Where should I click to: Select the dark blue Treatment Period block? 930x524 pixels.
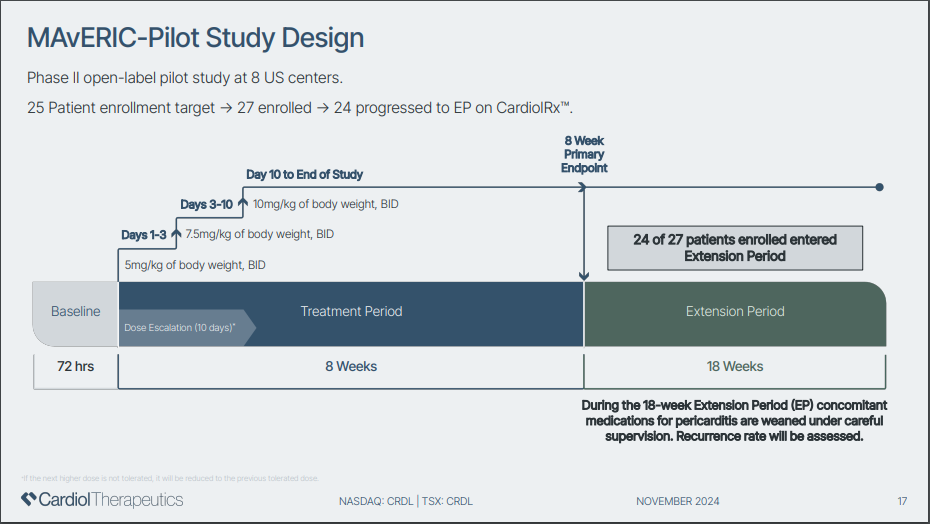[x=351, y=313]
